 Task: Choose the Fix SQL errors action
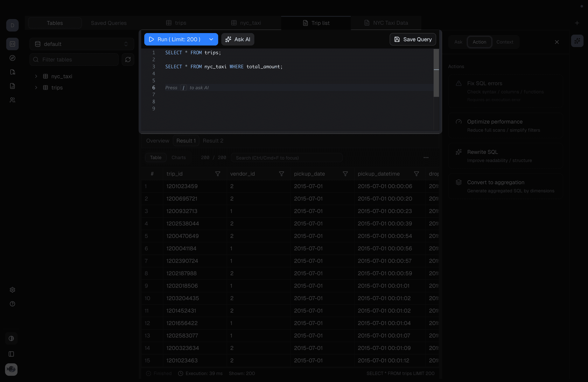(x=506, y=91)
